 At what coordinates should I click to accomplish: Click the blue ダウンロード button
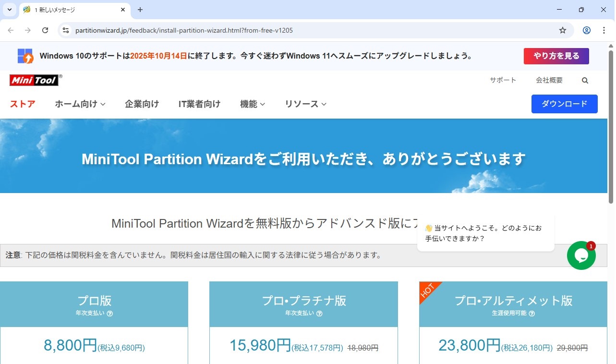tap(564, 104)
